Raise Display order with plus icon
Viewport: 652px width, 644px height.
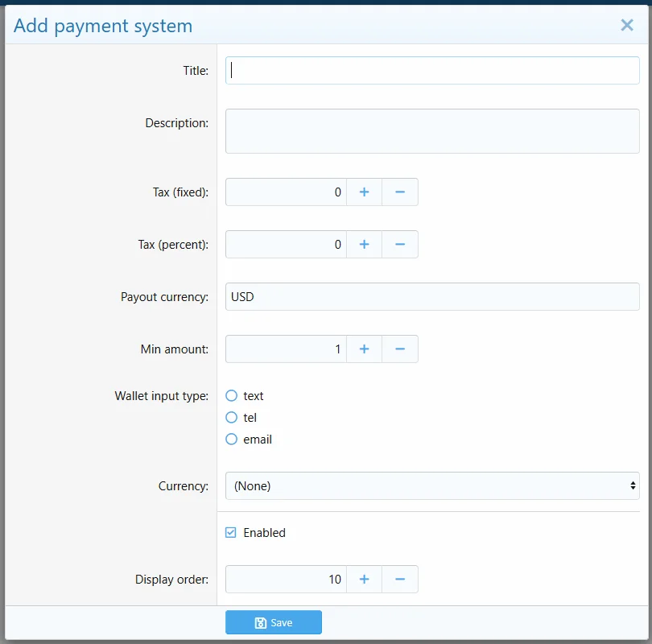click(x=364, y=580)
